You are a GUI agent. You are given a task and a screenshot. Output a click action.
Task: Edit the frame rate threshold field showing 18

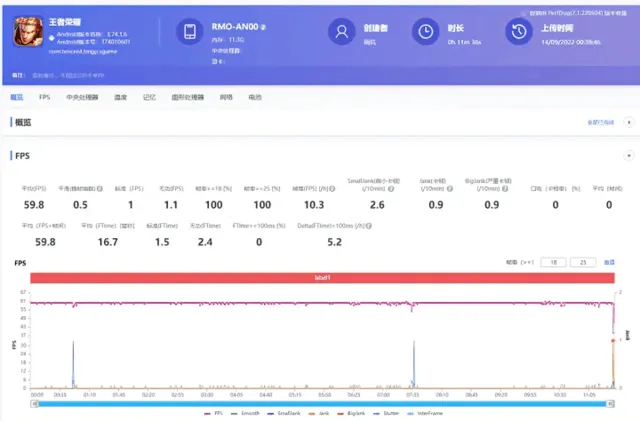(x=551, y=261)
